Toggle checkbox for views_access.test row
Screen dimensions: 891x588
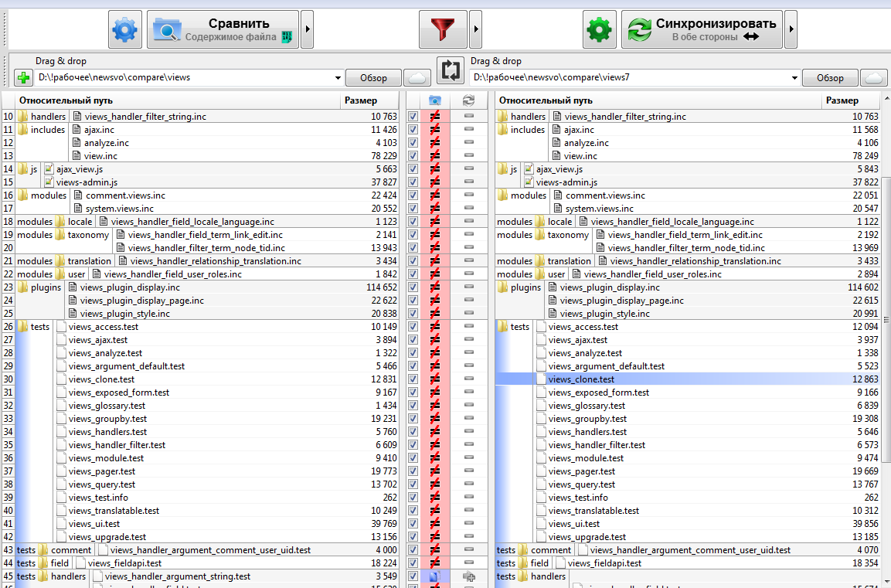pyautogui.click(x=413, y=327)
